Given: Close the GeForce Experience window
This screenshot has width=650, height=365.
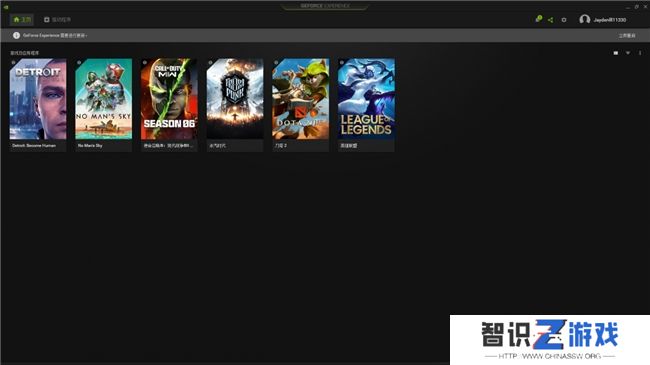Looking at the screenshot, I should [x=645, y=7].
